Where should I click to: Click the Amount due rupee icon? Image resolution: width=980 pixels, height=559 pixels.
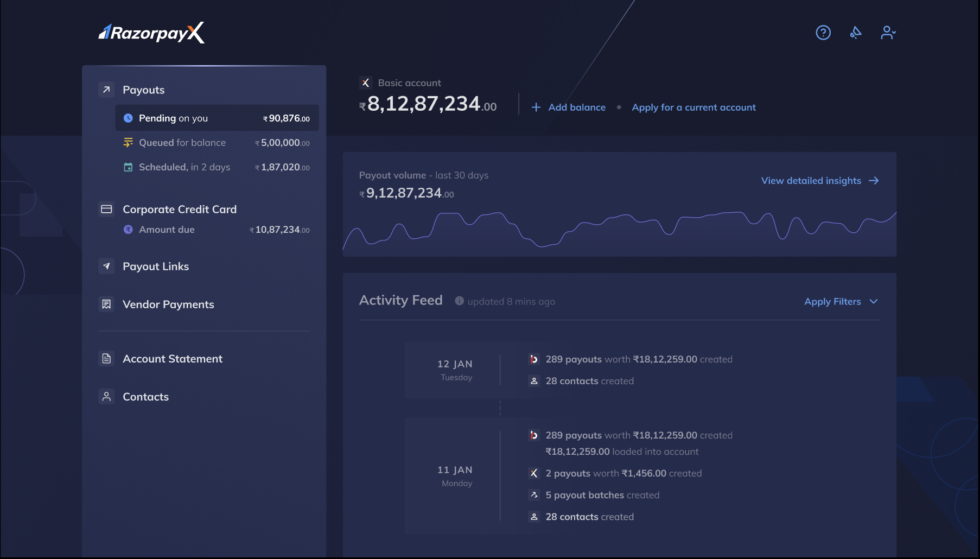coord(128,229)
